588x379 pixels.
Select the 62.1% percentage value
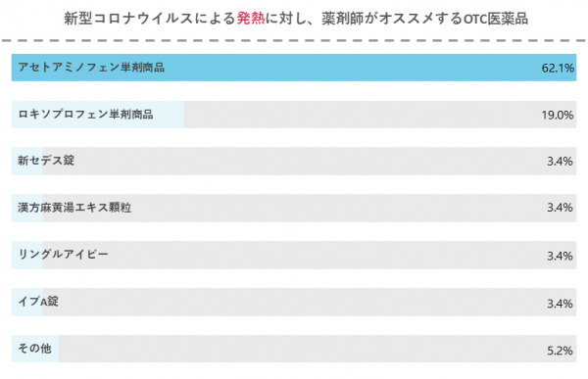point(558,68)
